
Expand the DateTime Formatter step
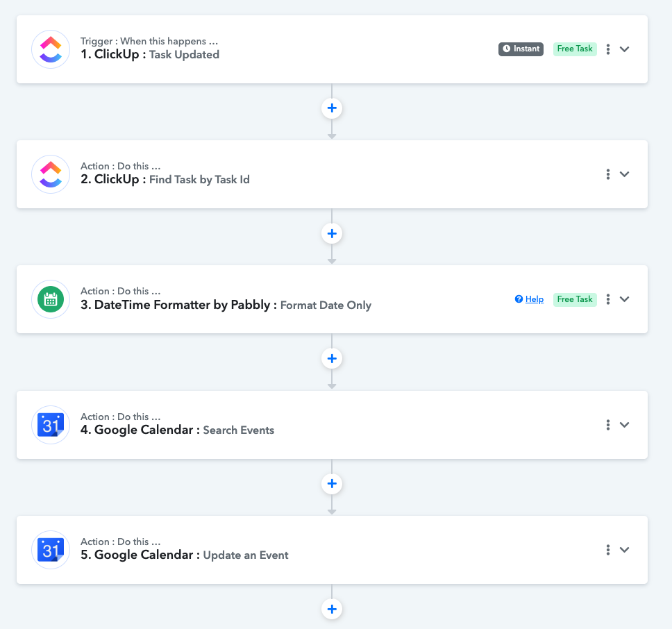coord(624,299)
